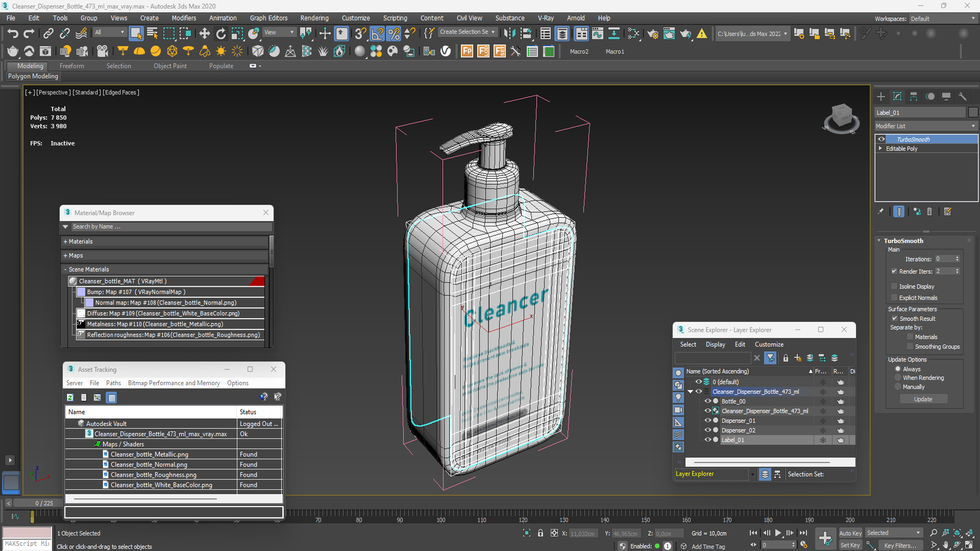Choose the Select and Rotate tool
Image resolution: width=980 pixels, height=551 pixels.
220,34
